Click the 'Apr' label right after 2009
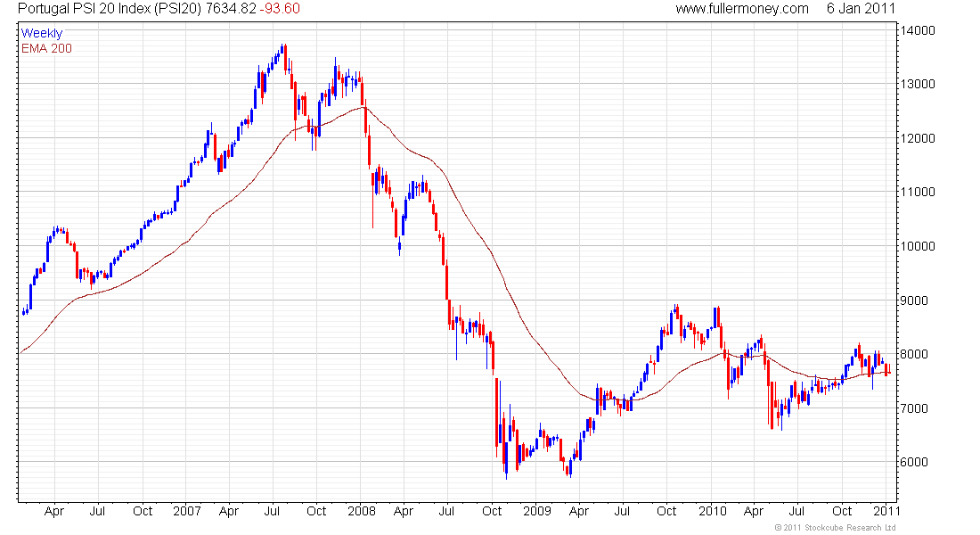This screenshot has height=535, width=980. click(x=579, y=511)
